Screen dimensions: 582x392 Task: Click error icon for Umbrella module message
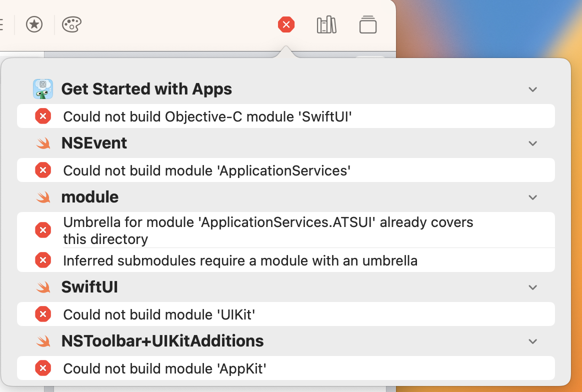tap(43, 230)
